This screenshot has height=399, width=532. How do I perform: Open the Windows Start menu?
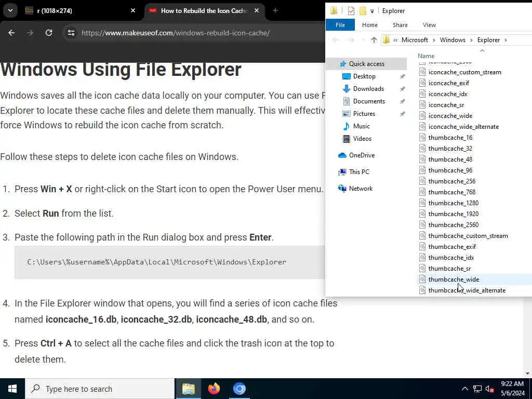[x=12, y=389]
